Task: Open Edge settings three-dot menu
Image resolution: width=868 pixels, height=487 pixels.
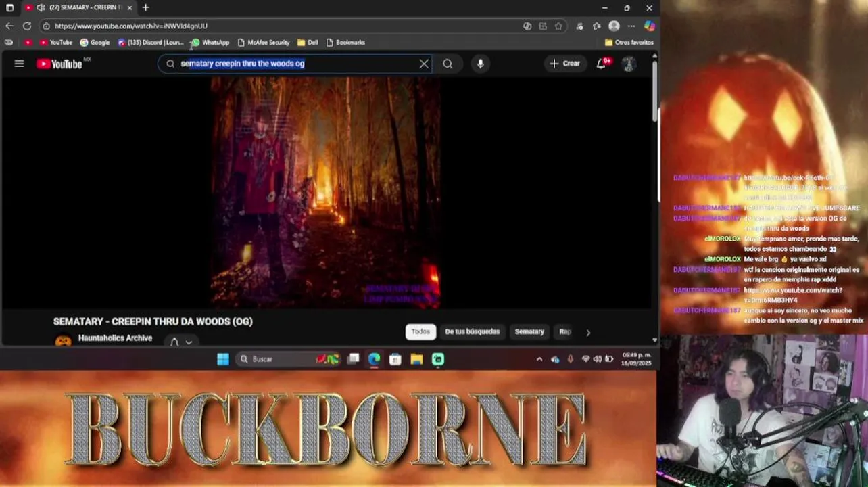Action: [631, 26]
